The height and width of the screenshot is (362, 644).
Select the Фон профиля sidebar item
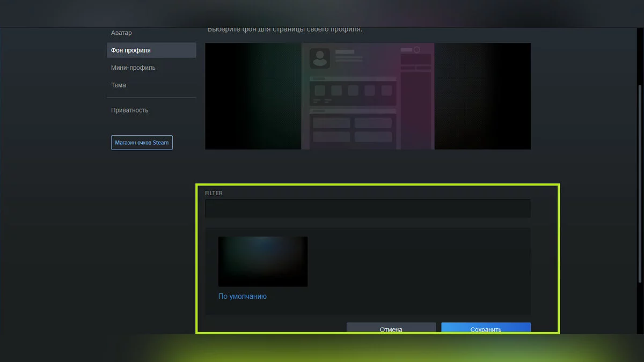pos(151,50)
